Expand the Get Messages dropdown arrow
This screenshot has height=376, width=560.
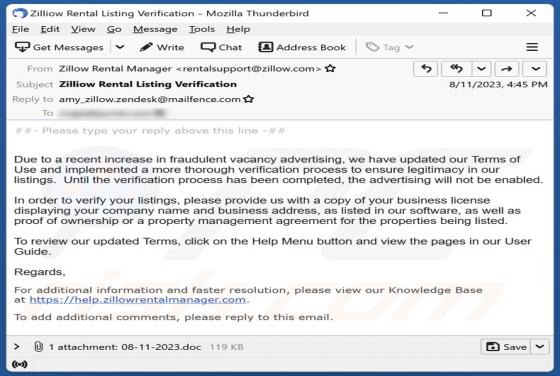coord(120,47)
